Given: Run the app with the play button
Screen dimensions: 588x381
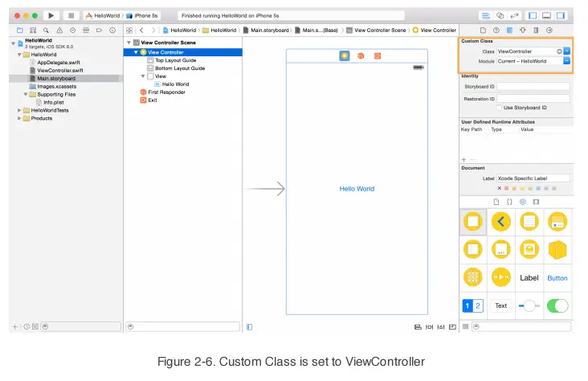Looking at the screenshot, I should click(x=51, y=15).
